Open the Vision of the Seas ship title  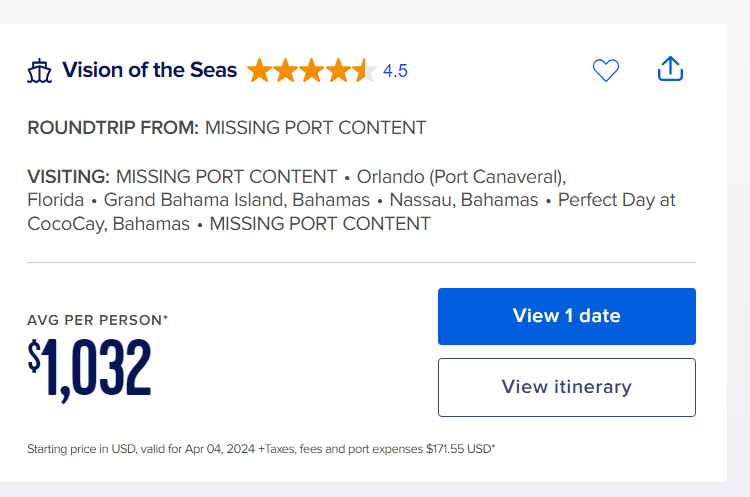pyautogui.click(x=150, y=70)
